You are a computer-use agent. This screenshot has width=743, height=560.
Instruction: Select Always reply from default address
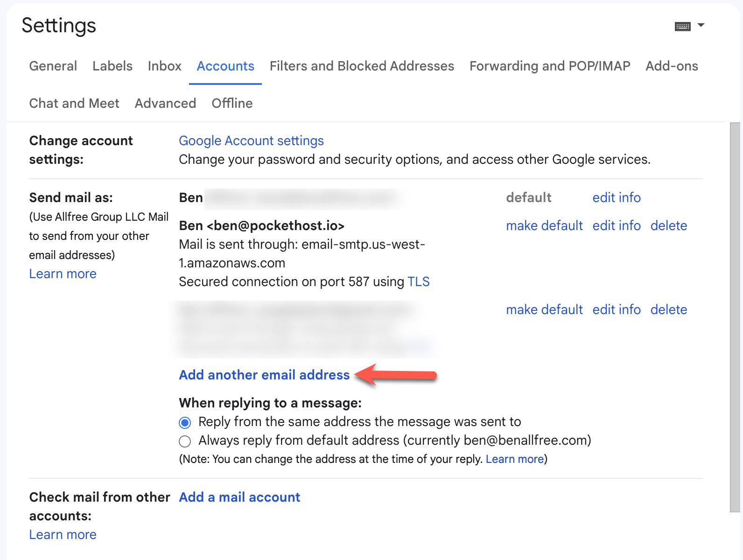(x=185, y=441)
